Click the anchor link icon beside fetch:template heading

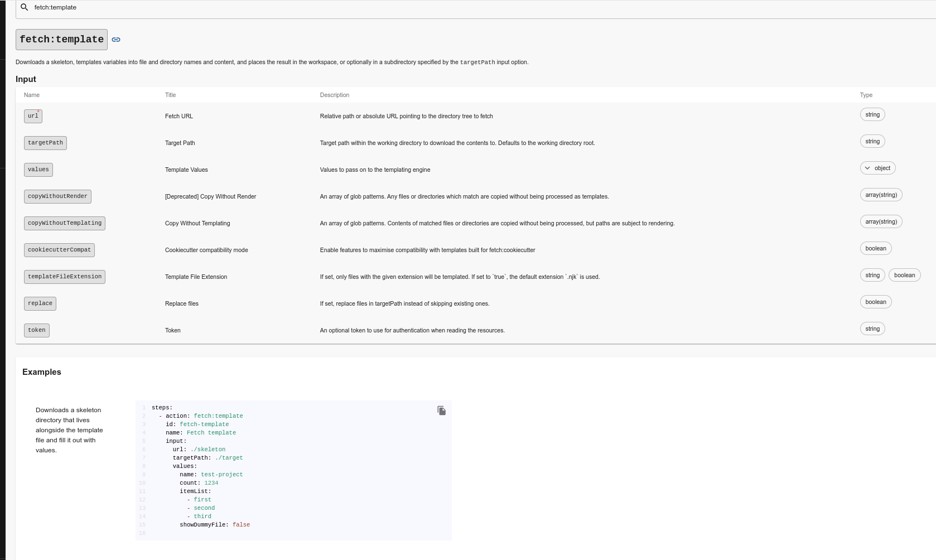pos(116,40)
